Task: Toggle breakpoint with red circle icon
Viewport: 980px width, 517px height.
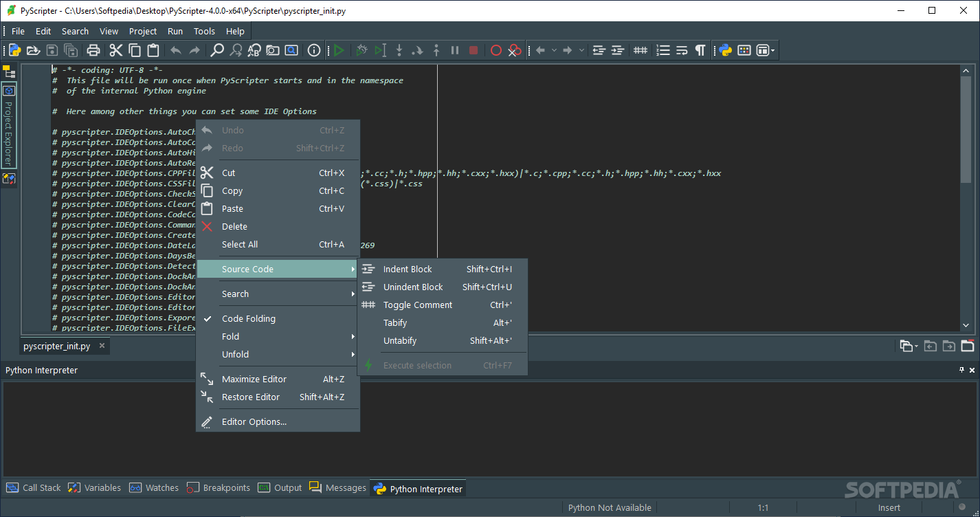Action: 496,50
